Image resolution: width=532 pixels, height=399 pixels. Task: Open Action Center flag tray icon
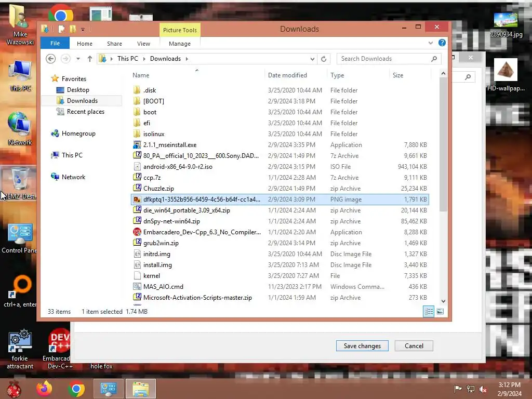[x=458, y=389]
